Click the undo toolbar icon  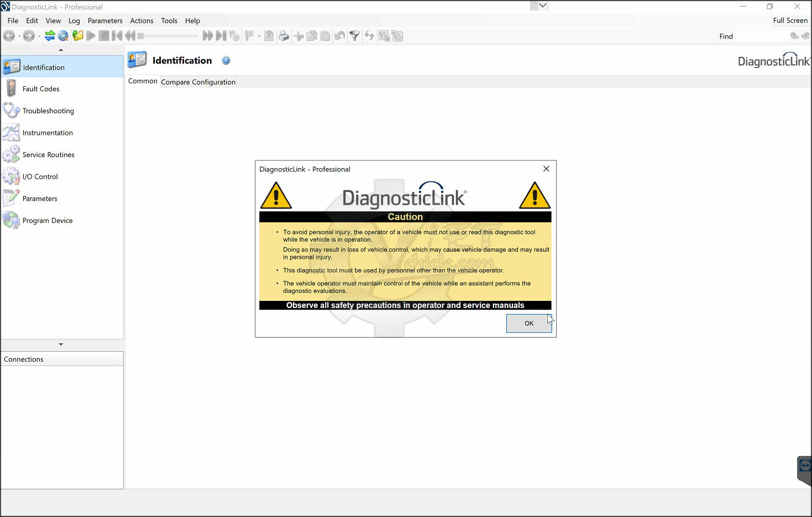click(339, 35)
